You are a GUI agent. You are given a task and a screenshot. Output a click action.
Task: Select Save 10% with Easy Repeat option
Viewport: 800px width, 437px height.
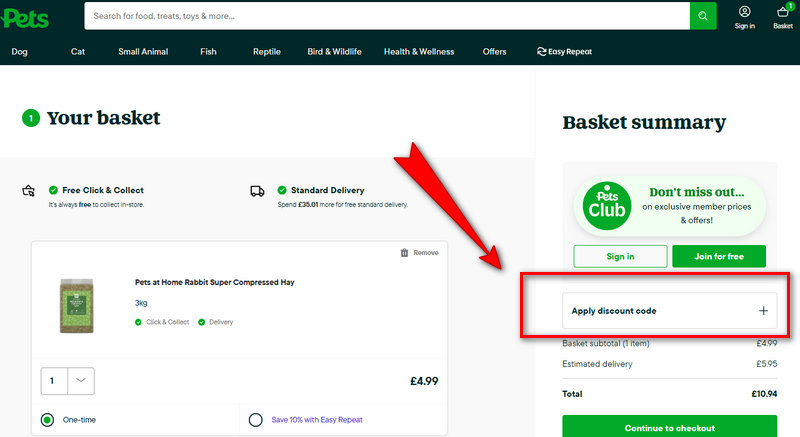coord(256,420)
